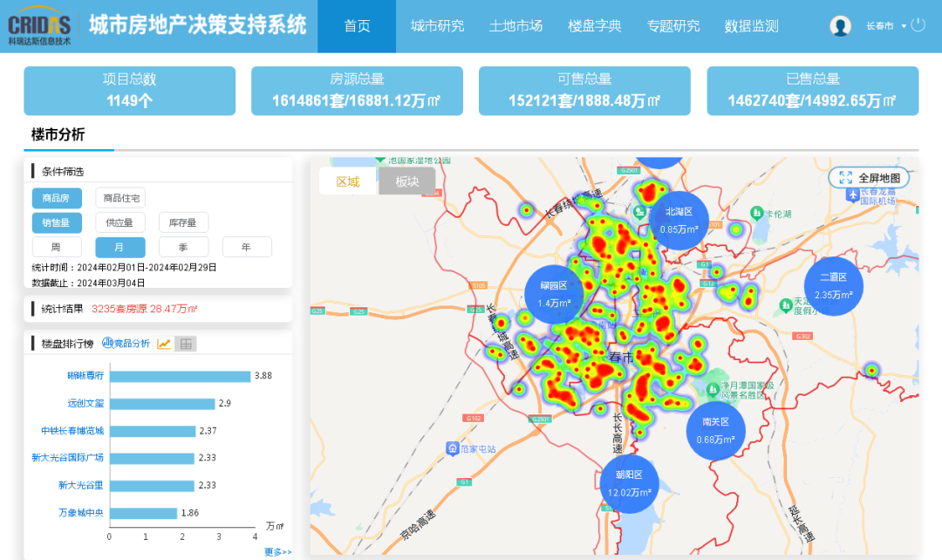This screenshot has height=560, width=942.
Task: Click the 绿园区 1.4万㎡ bubble
Action: pos(554,295)
